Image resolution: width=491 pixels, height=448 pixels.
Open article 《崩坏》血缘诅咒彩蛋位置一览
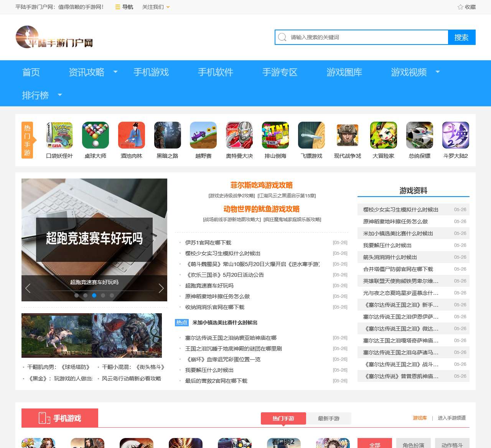(x=223, y=359)
